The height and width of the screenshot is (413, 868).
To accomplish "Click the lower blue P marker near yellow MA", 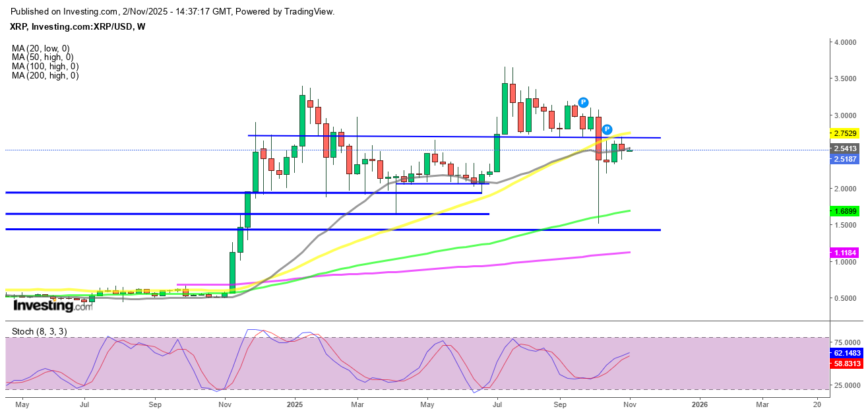I will [607, 129].
